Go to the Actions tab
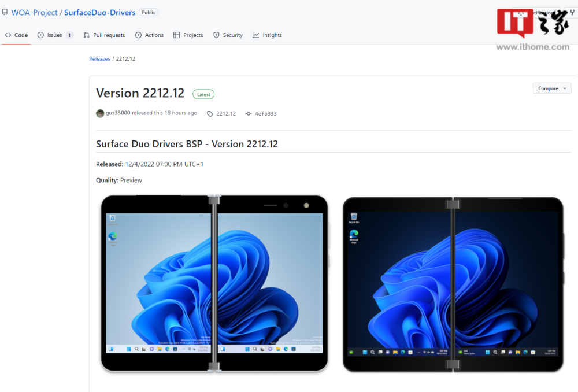Image resolution: width=578 pixels, height=392 pixels. (x=149, y=35)
